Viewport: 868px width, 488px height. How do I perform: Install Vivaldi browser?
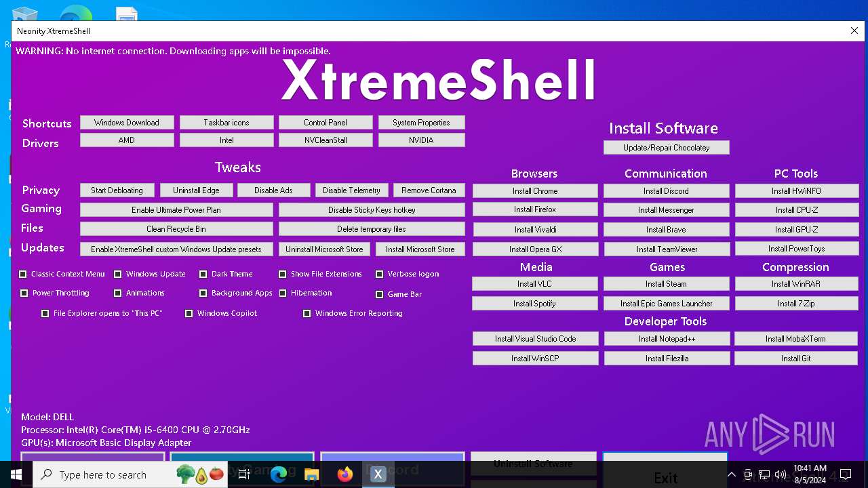535,230
